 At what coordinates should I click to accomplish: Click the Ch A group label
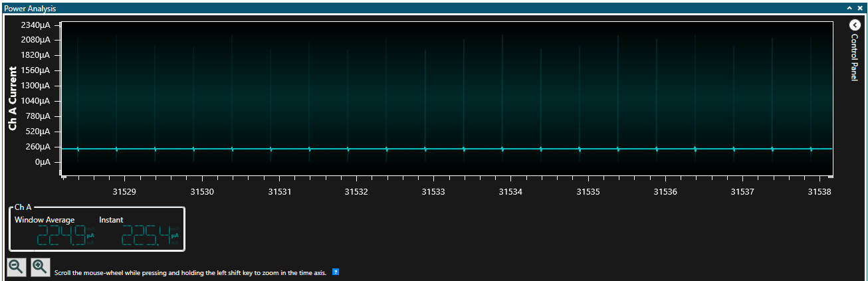(x=23, y=207)
